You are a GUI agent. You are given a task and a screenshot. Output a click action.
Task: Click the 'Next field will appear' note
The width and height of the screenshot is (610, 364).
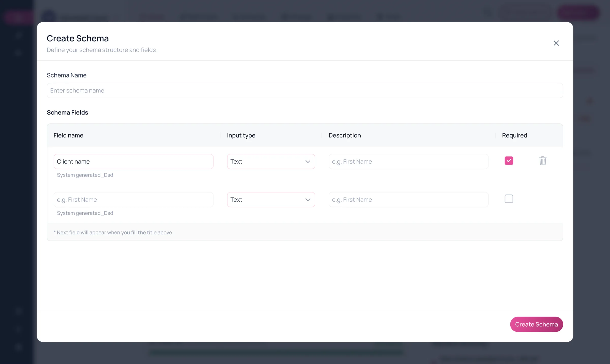[x=113, y=232]
